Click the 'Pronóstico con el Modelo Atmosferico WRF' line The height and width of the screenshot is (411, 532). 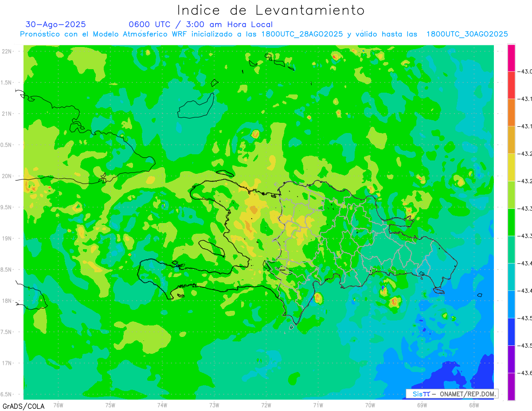(264, 34)
